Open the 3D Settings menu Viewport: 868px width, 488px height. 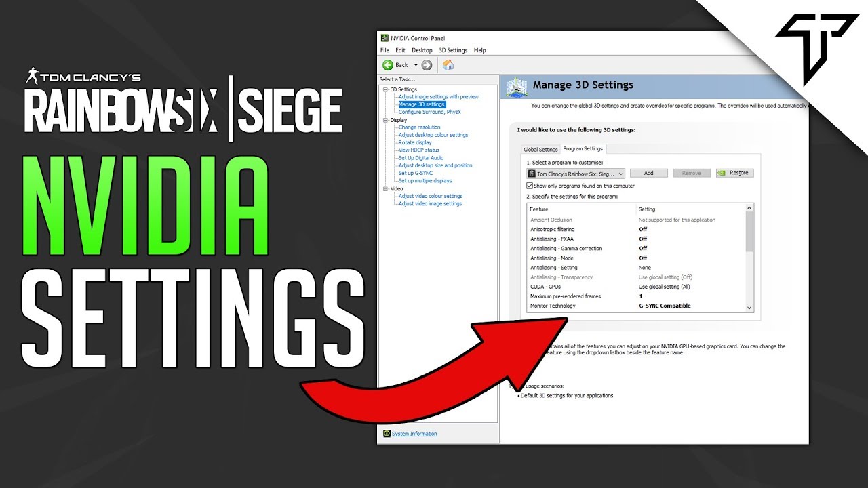pyautogui.click(x=452, y=49)
